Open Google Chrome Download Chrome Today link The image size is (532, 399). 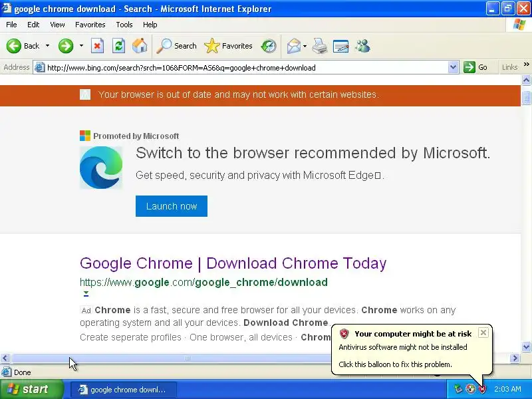click(x=233, y=263)
